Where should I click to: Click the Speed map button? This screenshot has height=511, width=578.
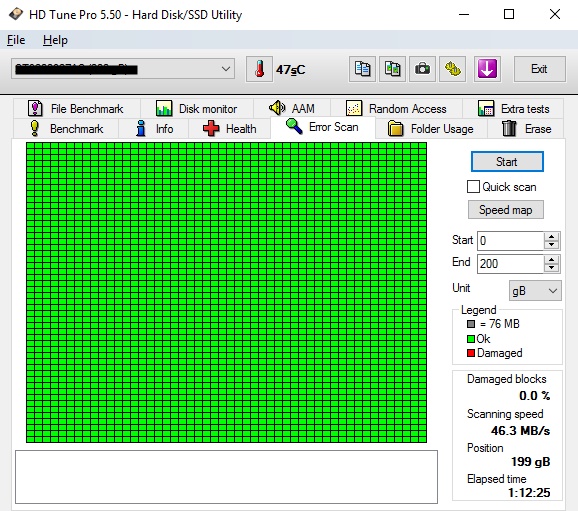point(506,210)
